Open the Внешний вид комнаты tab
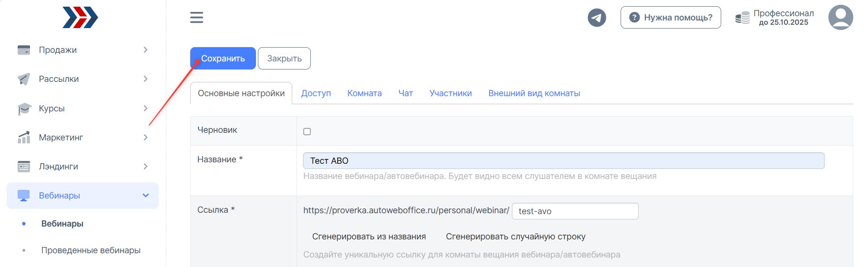The width and height of the screenshot is (868, 267). point(534,93)
